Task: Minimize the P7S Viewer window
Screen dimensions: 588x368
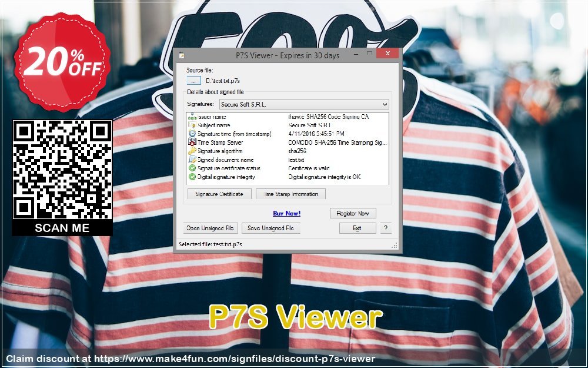Action: pos(356,54)
